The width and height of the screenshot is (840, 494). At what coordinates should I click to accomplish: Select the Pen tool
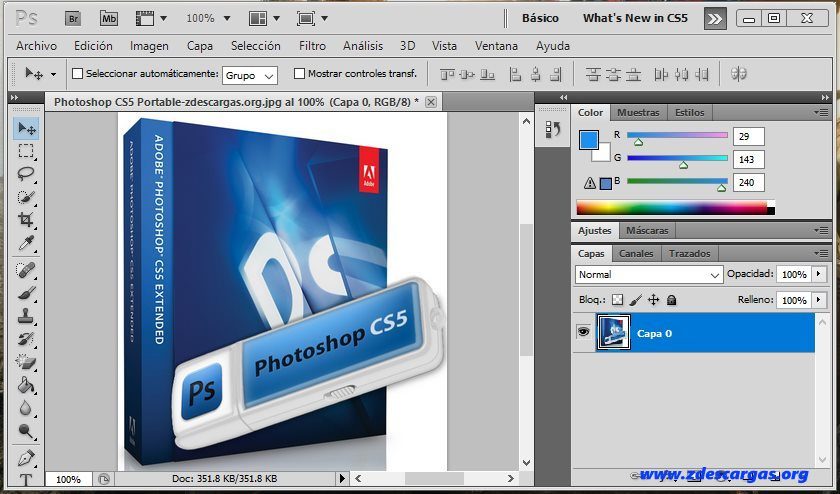click(26, 458)
